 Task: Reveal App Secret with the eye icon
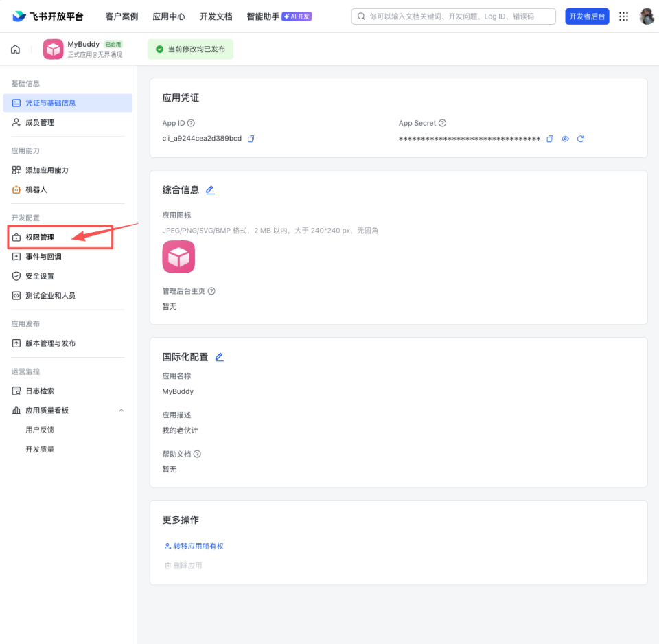[x=565, y=139]
